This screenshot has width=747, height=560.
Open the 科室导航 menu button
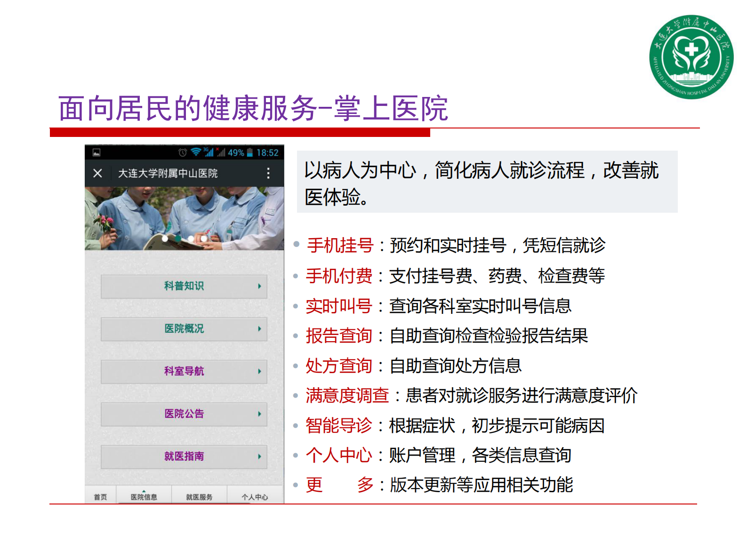[x=184, y=371]
